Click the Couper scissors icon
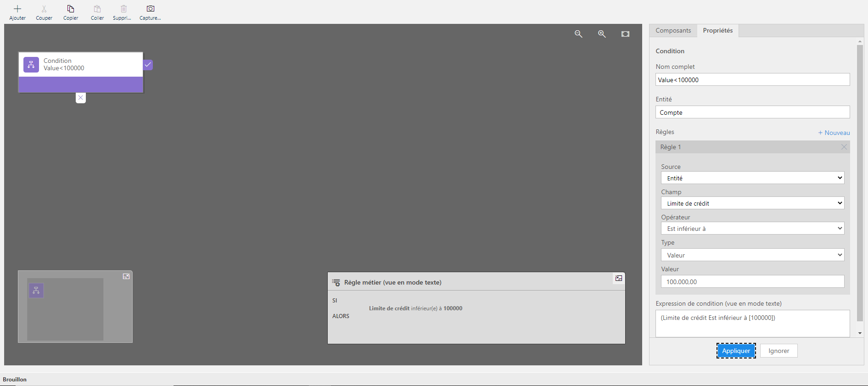 pyautogui.click(x=44, y=9)
